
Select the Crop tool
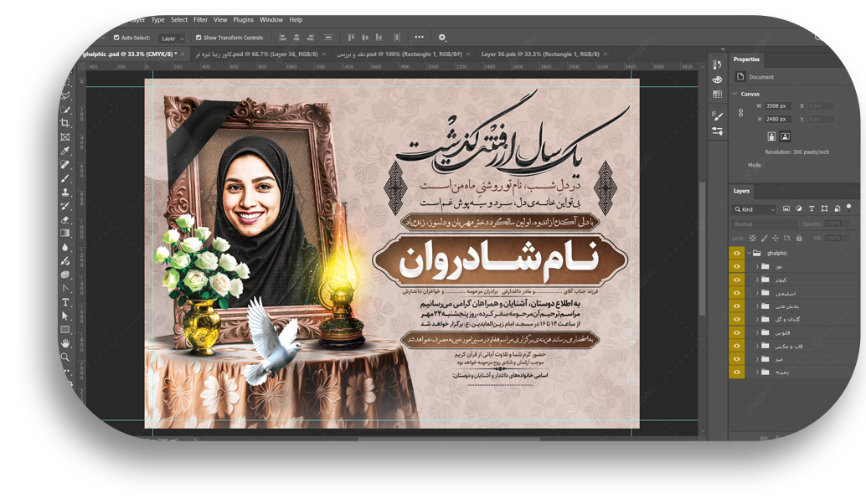pos(65,123)
